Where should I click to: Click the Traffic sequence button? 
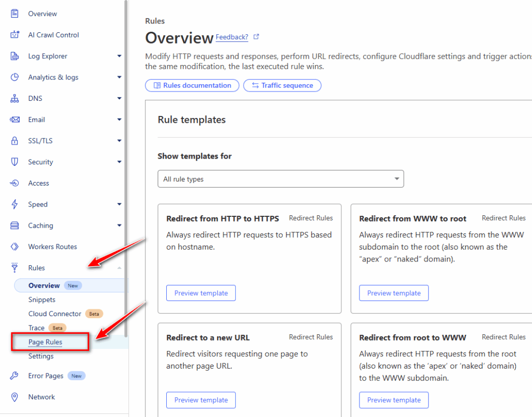(282, 85)
